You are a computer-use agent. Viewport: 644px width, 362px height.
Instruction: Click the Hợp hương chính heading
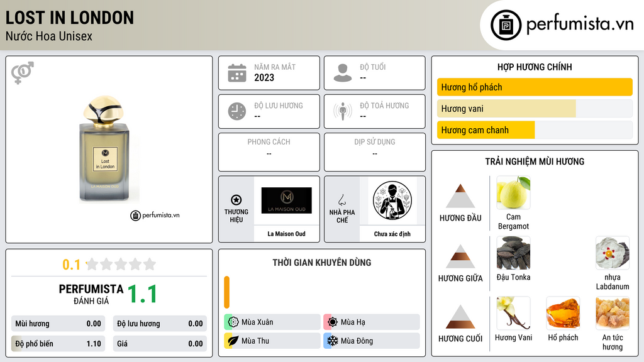pyautogui.click(x=535, y=67)
